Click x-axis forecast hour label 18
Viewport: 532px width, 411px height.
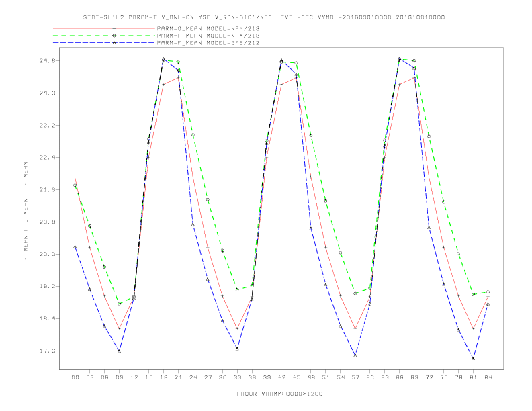pos(163,377)
